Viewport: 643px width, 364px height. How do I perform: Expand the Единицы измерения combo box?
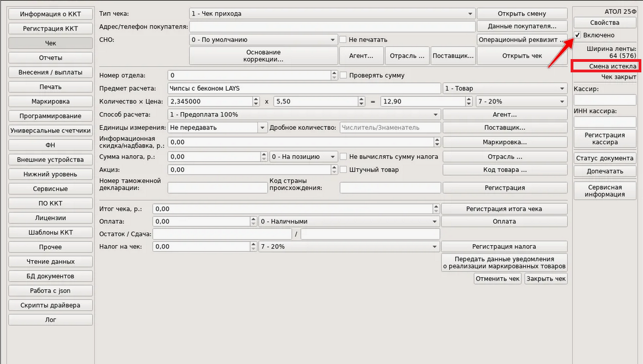click(262, 128)
